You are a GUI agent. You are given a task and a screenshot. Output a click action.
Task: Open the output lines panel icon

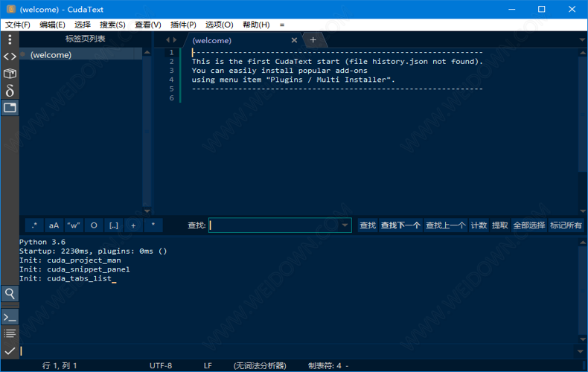[10, 333]
